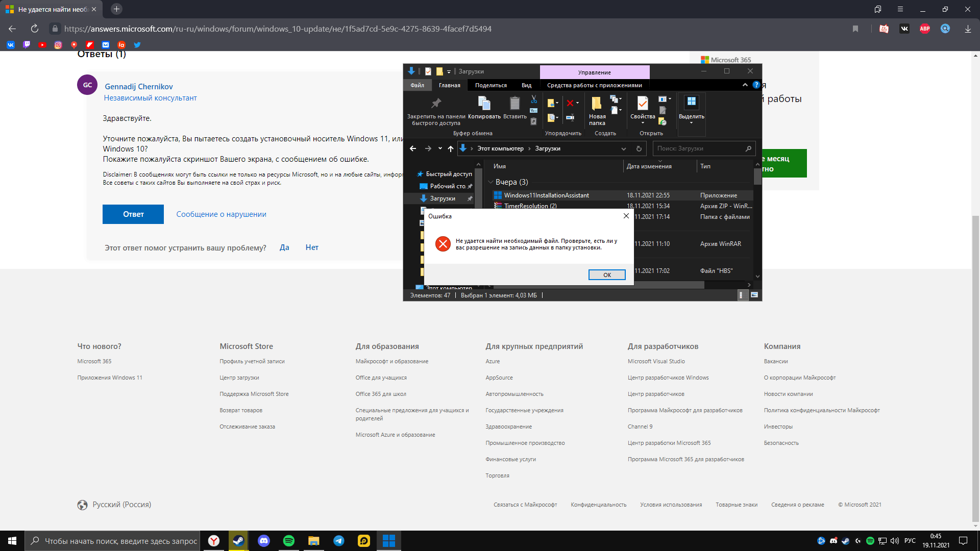Sort by Имя column header
The width and height of the screenshot is (980, 551).
[500, 166]
